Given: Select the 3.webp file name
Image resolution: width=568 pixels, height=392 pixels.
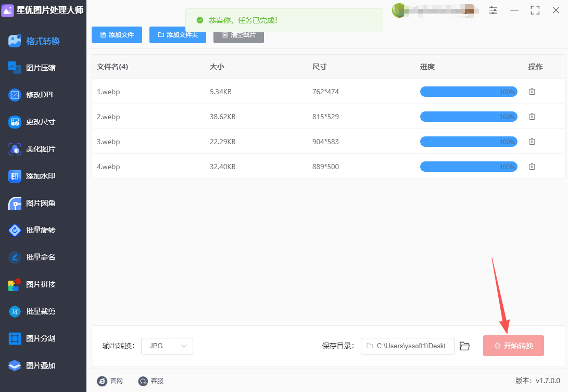Looking at the screenshot, I should (x=108, y=142).
